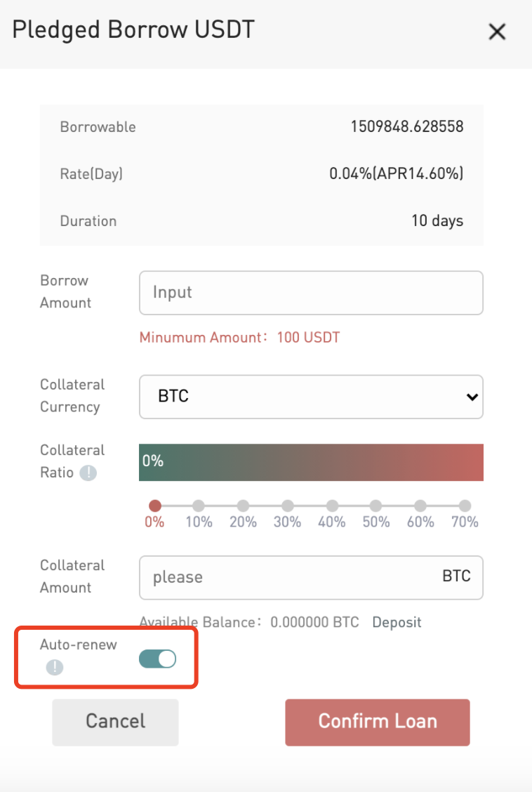Open the Collateral Currency BTC dropdown
The width and height of the screenshot is (532, 792).
311,397
